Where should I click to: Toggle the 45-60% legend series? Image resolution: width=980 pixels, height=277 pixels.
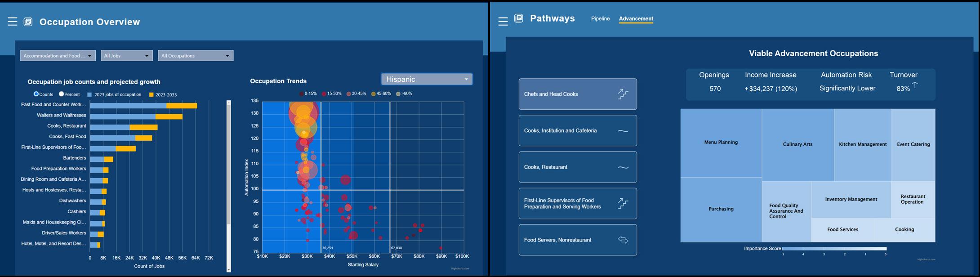coord(381,94)
